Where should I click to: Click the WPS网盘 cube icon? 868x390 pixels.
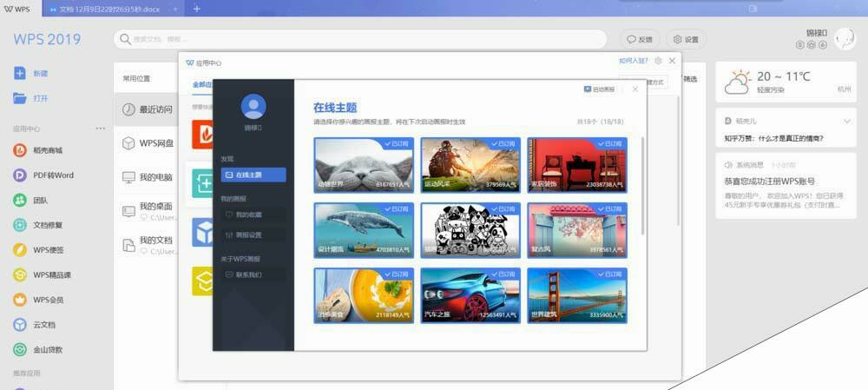click(x=128, y=143)
